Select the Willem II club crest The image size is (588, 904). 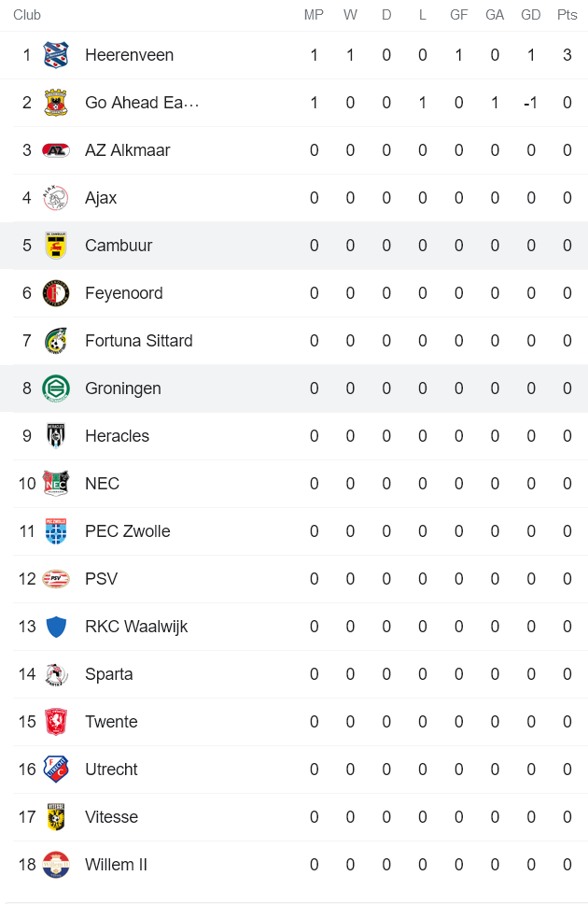point(56,865)
